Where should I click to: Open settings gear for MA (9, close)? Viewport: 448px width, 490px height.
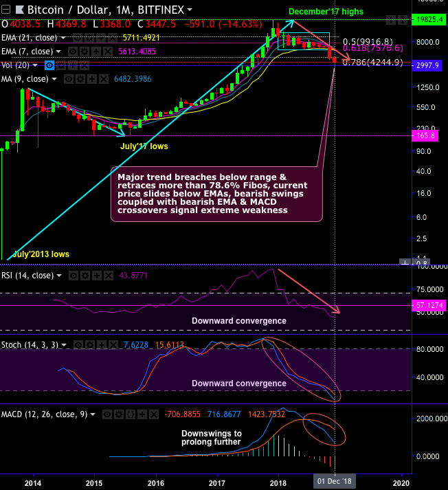pos(80,79)
